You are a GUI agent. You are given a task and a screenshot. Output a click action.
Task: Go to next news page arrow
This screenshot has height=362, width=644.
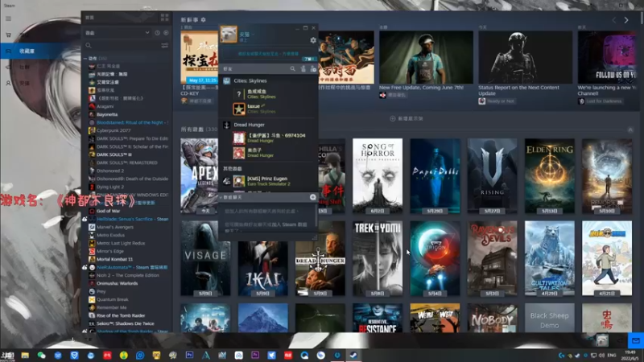pyautogui.click(x=626, y=20)
